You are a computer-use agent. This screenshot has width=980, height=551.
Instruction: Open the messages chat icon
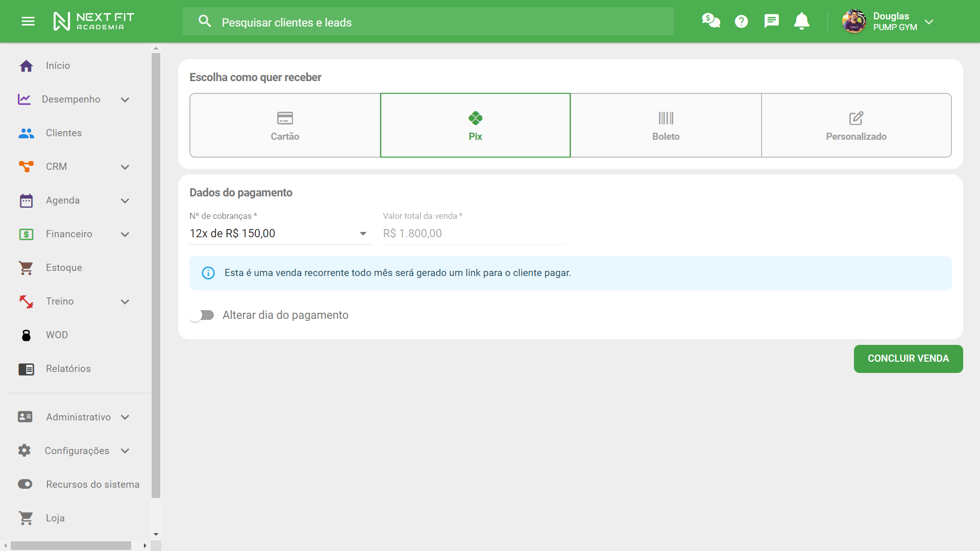point(771,21)
